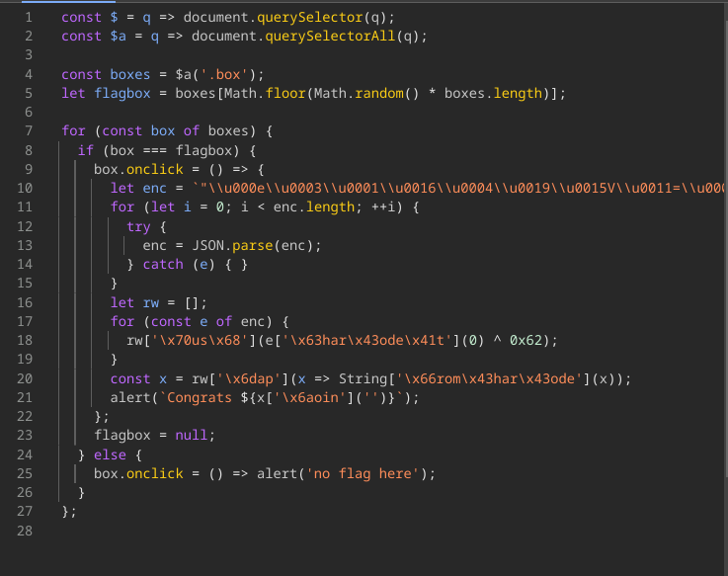This screenshot has height=576, width=728.
Task: Click the 'rw' array declaration on line 16
Action: click(150, 302)
